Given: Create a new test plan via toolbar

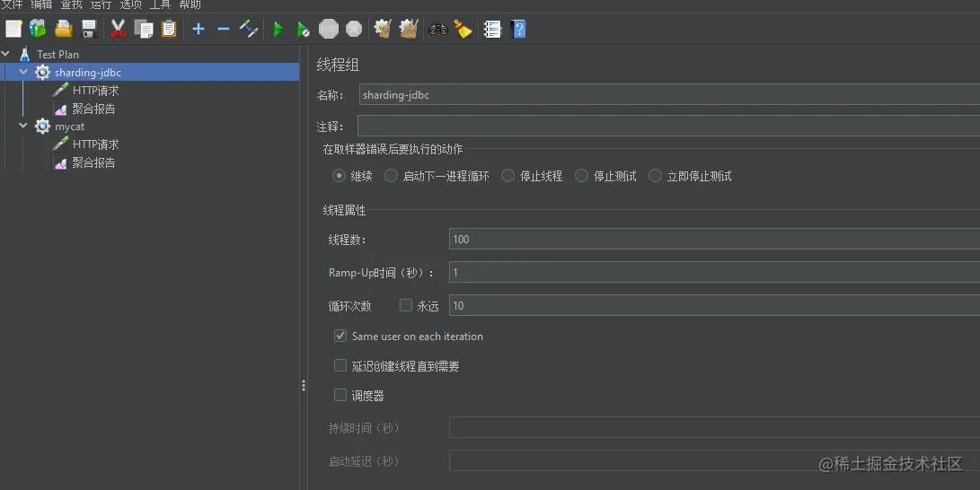Looking at the screenshot, I should click(13, 29).
